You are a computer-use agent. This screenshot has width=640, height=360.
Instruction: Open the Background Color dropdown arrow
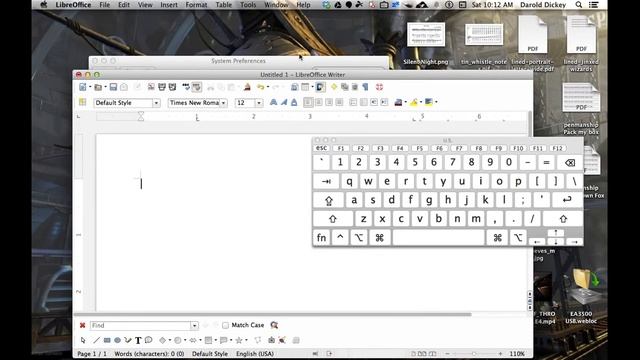coord(436,102)
